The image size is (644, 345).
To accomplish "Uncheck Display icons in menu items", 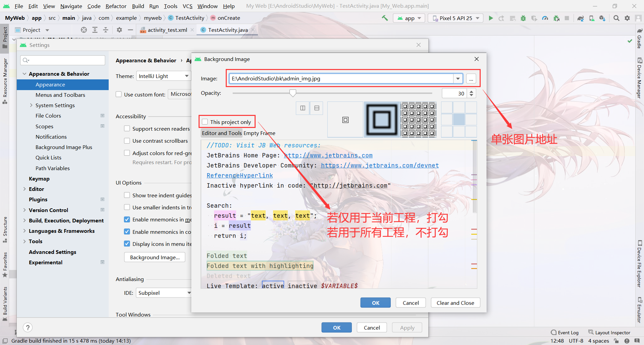I will point(127,244).
